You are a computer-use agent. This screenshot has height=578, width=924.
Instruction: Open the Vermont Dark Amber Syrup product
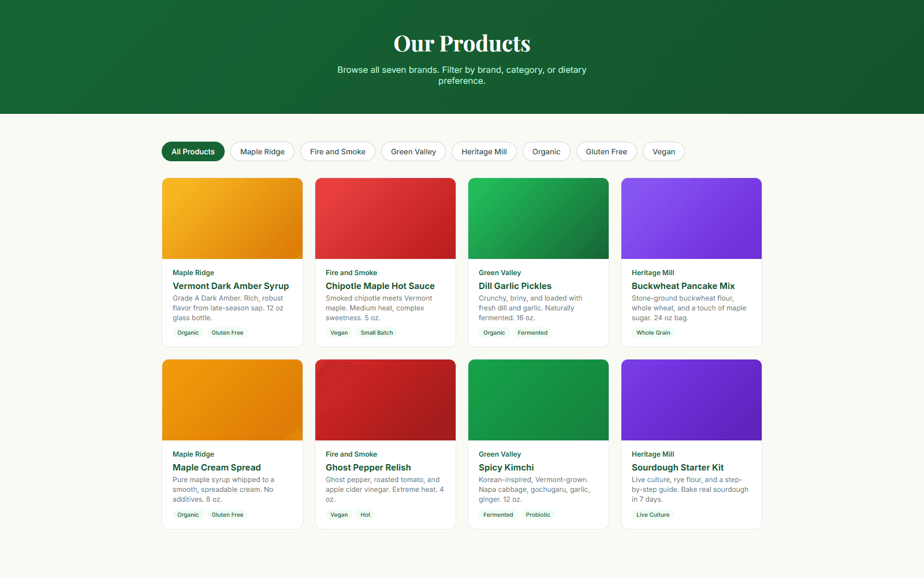tap(230, 286)
